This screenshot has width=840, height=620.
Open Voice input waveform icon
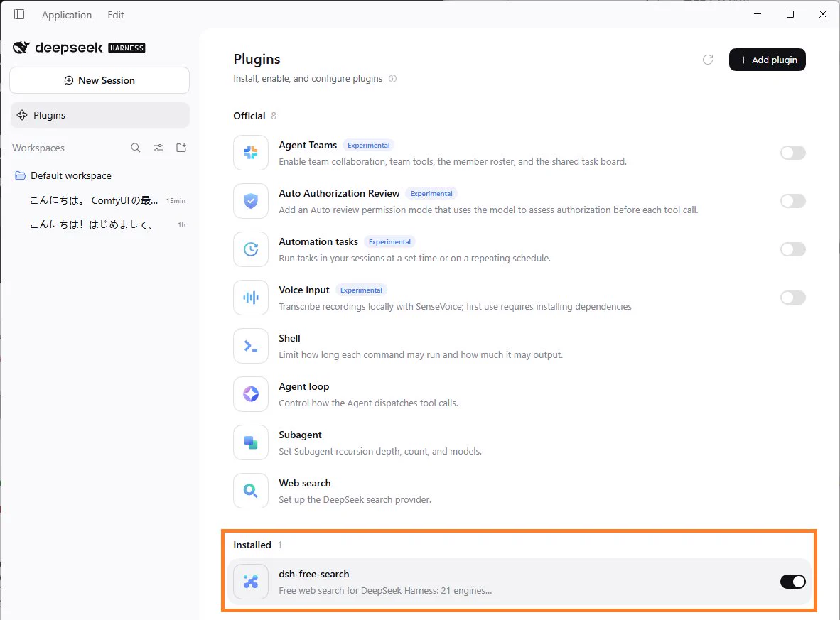point(251,297)
